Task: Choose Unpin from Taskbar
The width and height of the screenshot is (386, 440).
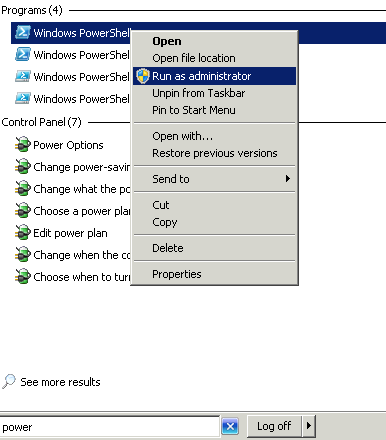Action: coord(199,93)
